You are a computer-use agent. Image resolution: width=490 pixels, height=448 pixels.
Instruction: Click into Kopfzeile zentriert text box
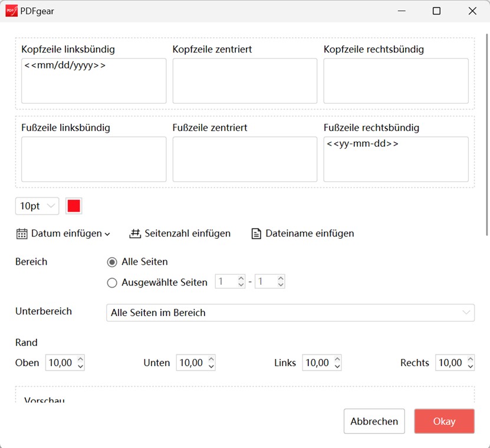point(245,81)
